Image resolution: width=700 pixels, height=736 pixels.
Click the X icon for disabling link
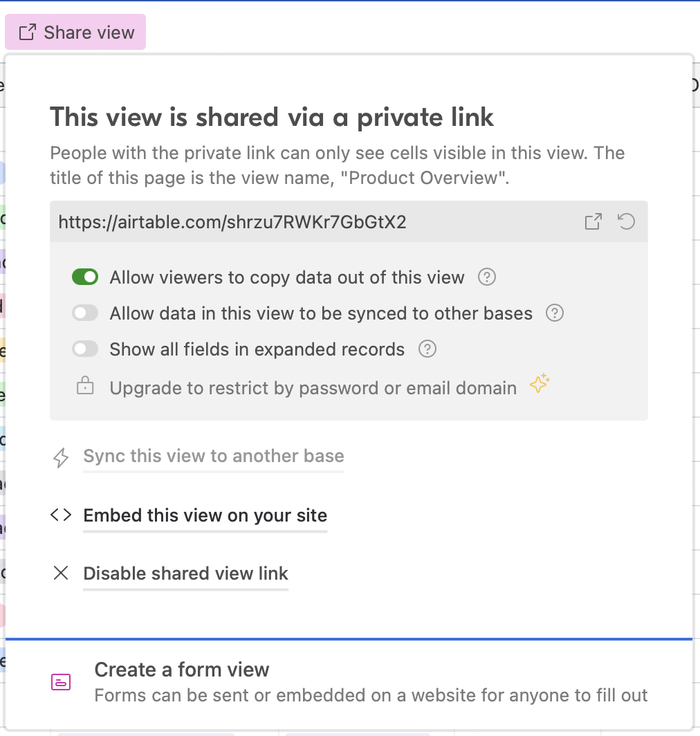pyautogui.click(x=61, y=573)
